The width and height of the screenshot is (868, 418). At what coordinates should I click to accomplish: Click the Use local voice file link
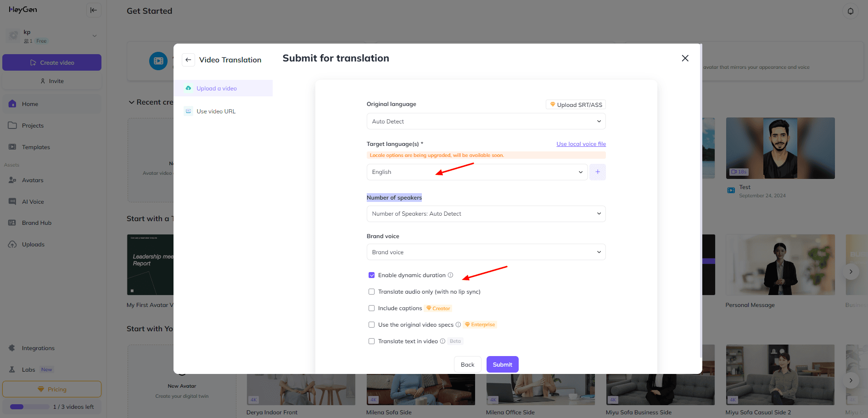(x=581, y=144)
